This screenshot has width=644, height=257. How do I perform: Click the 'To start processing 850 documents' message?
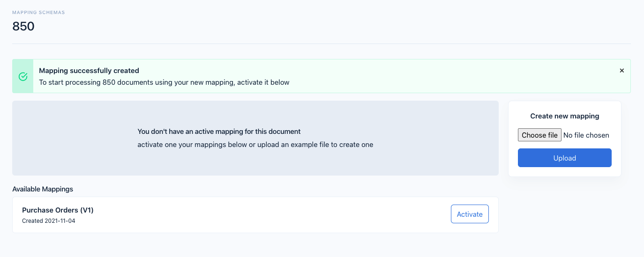(x=164, y=82)
